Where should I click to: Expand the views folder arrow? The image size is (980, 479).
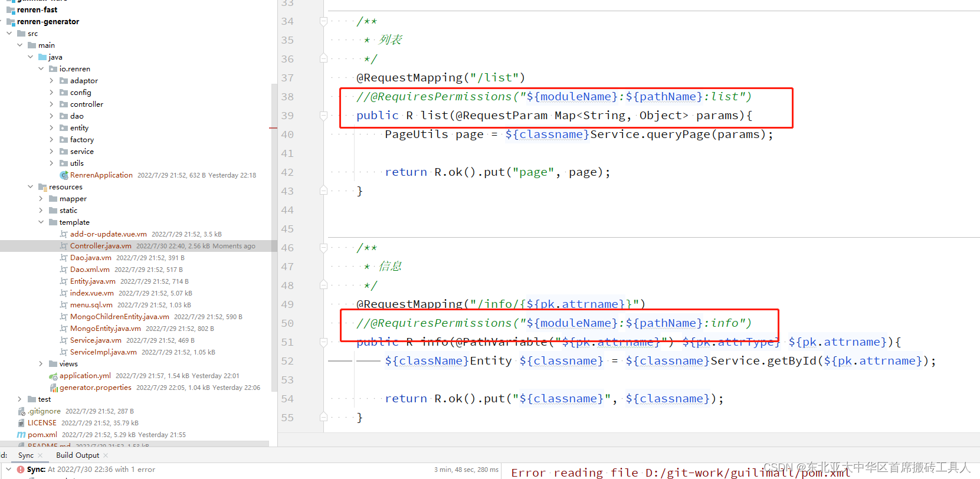41,364
